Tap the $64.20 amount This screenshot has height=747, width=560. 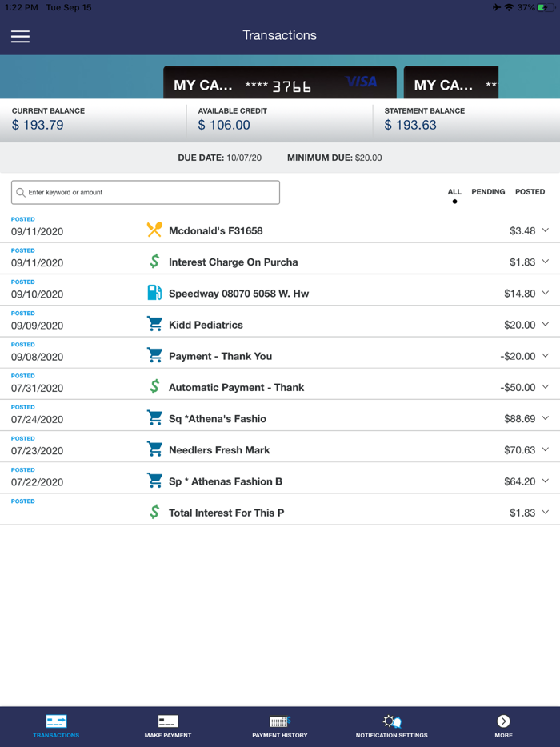519,481
